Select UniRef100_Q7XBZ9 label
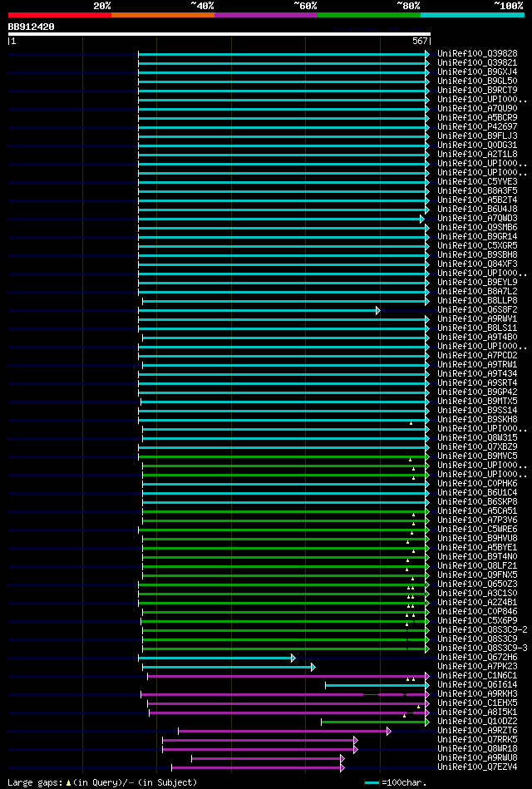532x789 pixels. 477,446
